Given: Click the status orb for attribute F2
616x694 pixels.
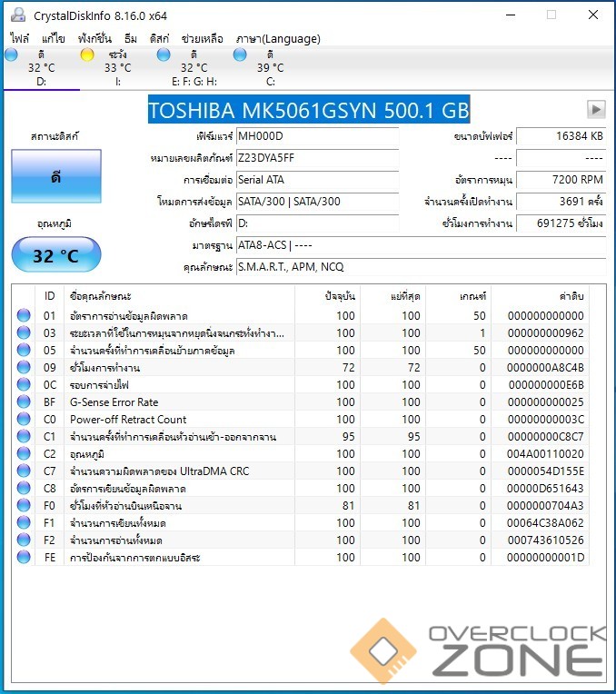Looking at the screenshot, I should tap(24, 540).
